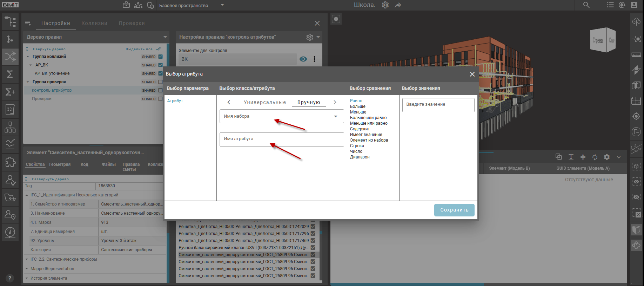Uncheck the AP_BK_уточнение checkbox
The width and height of the screenshot is (644, 286).
160,73
